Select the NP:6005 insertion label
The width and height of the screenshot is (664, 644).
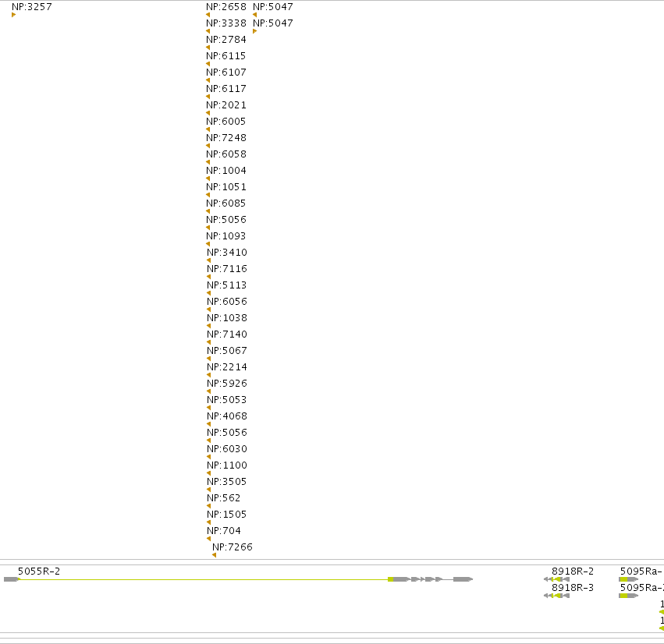click(x=226, y=122)
